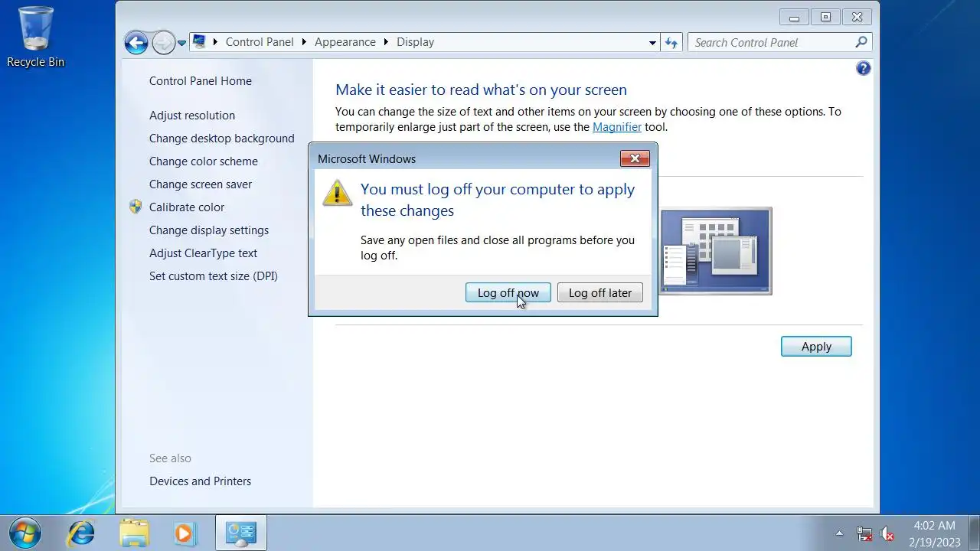Expand the Appearance breadcrumb arrow

click(386, 42)
